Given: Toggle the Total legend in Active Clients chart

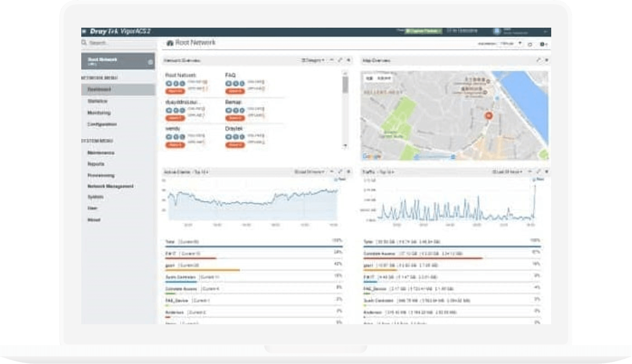Looking at the screenshot, I should click(x=339, y=179).
